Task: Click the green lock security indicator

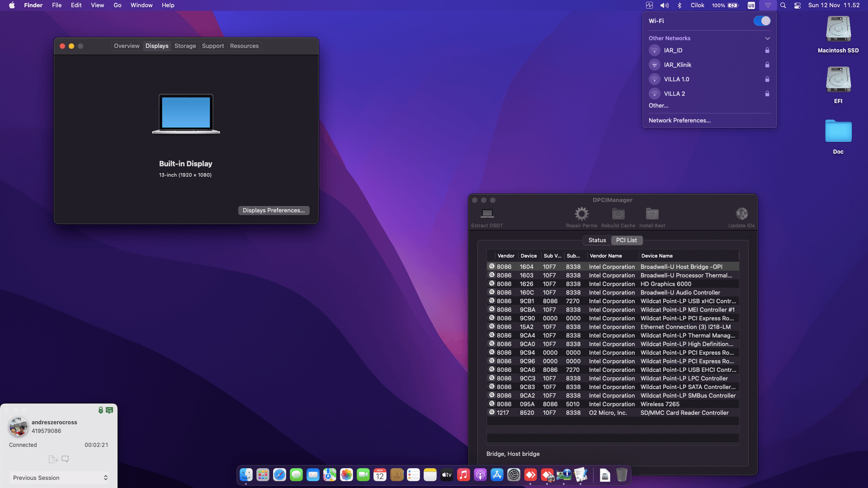Action: (101, 410)
